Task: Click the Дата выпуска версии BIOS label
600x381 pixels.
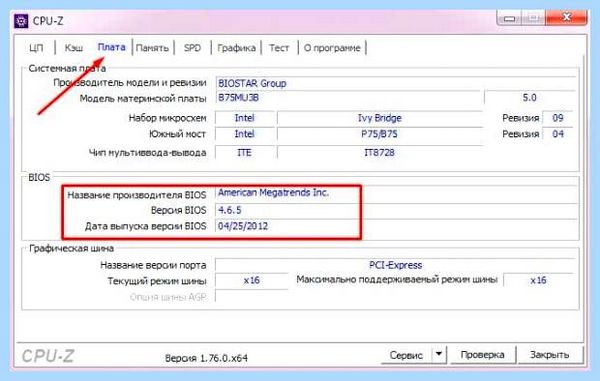Action: 145,226
